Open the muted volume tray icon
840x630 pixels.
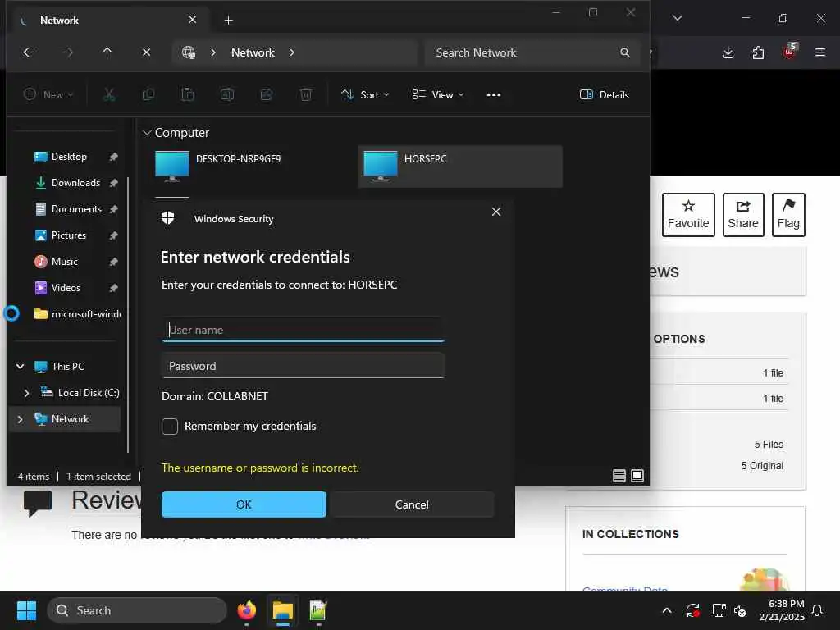pyautogui.click(x=740, y=610)
